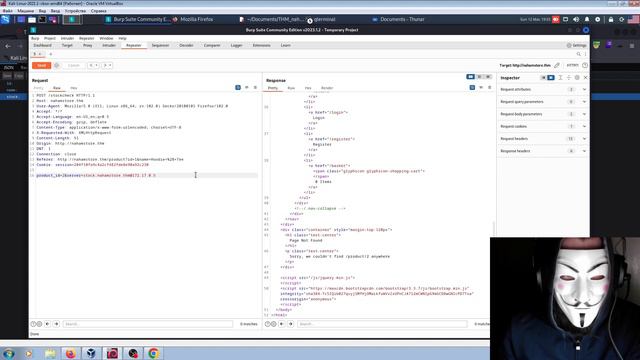Open the Burp menu
This screenshot has width=640, height=360.
35,38
